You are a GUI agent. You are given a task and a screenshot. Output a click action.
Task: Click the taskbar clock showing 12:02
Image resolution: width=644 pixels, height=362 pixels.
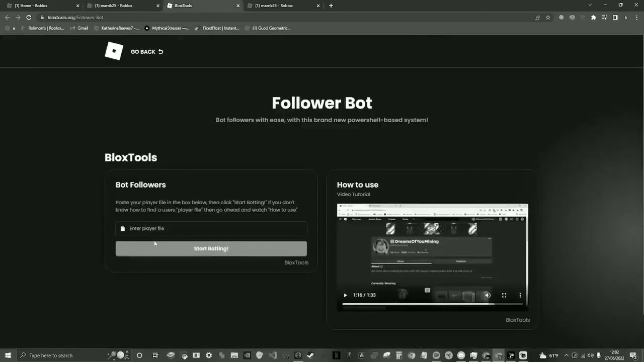pyautogui.click(x=614, y=355)
